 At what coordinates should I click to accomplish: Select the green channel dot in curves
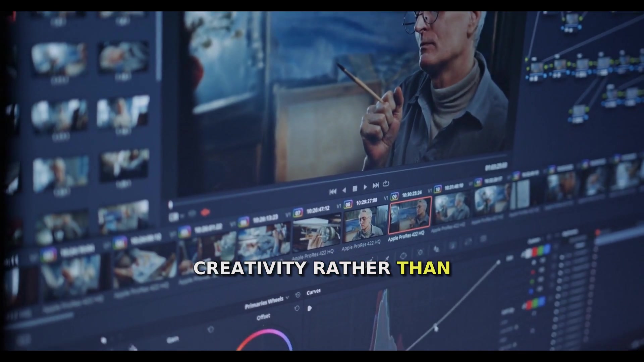tap(532, 281)
